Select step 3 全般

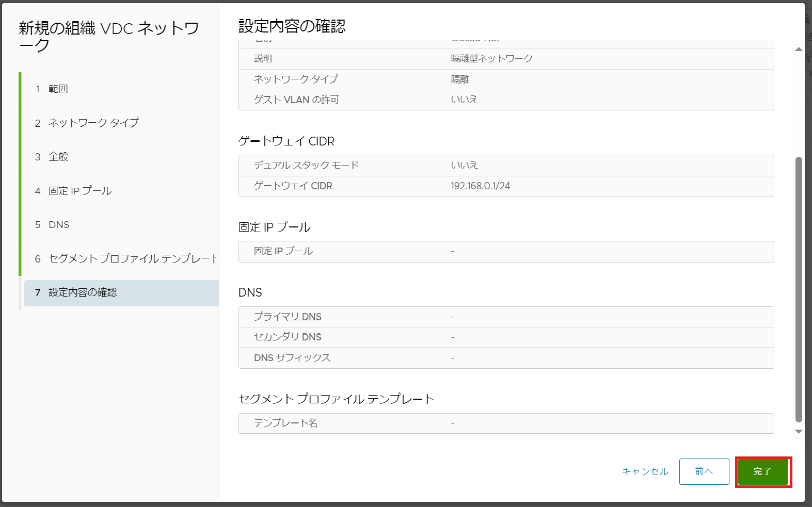[58, 157]
